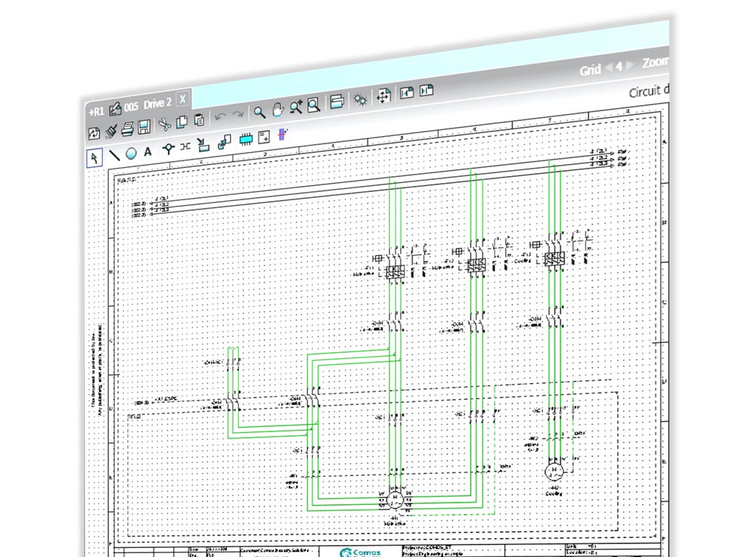Activate the hand pan tool
Viewport: 756px width, 557px height.
[x=277, y=110]
